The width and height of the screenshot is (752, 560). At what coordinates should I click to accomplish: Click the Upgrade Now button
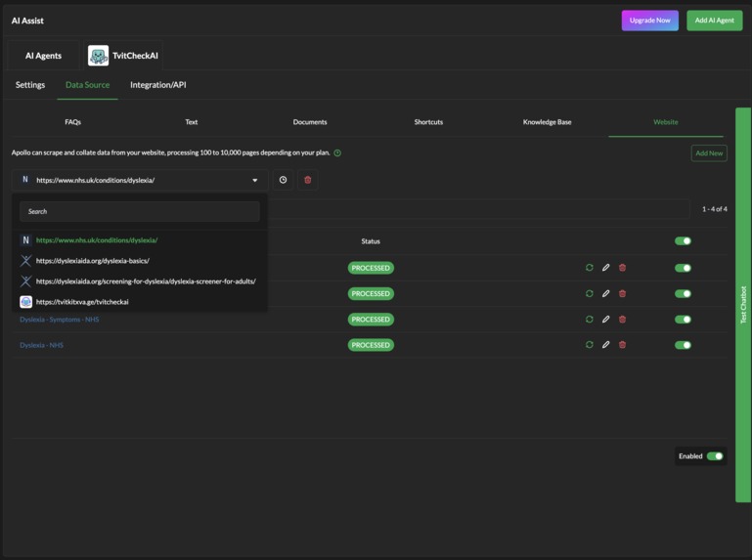[650, 21]
